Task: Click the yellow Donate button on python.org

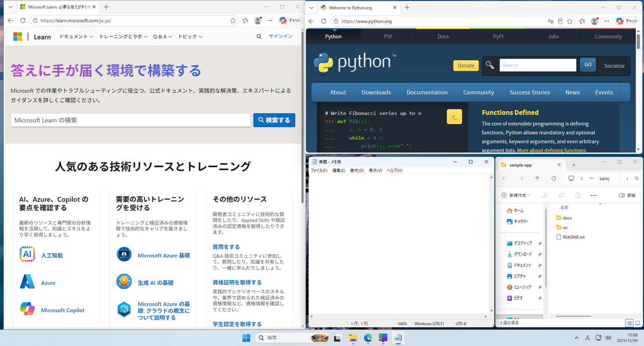Action: 466,65
